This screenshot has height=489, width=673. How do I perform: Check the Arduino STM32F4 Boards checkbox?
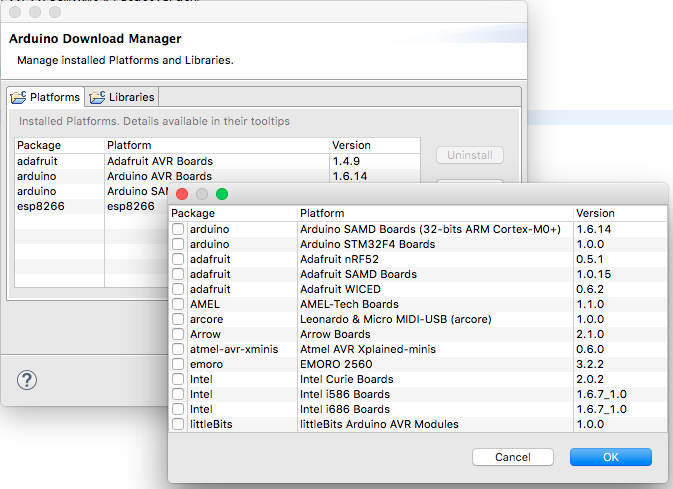178,244
